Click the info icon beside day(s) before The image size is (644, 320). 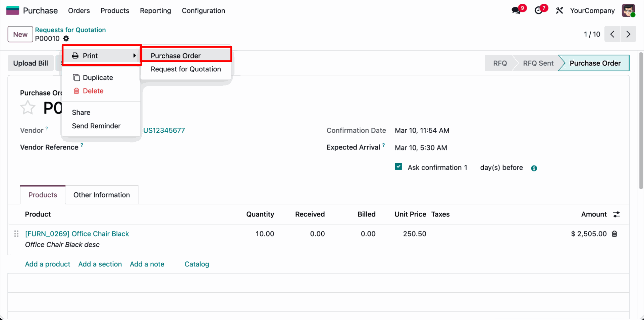pyautogui.click(x=534, y=168)
